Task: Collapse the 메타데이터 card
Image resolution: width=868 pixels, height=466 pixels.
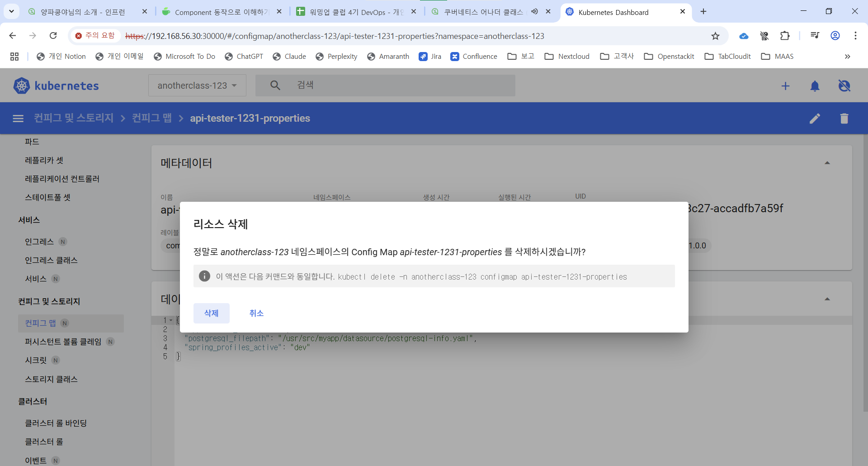Action: click(827, 163)
